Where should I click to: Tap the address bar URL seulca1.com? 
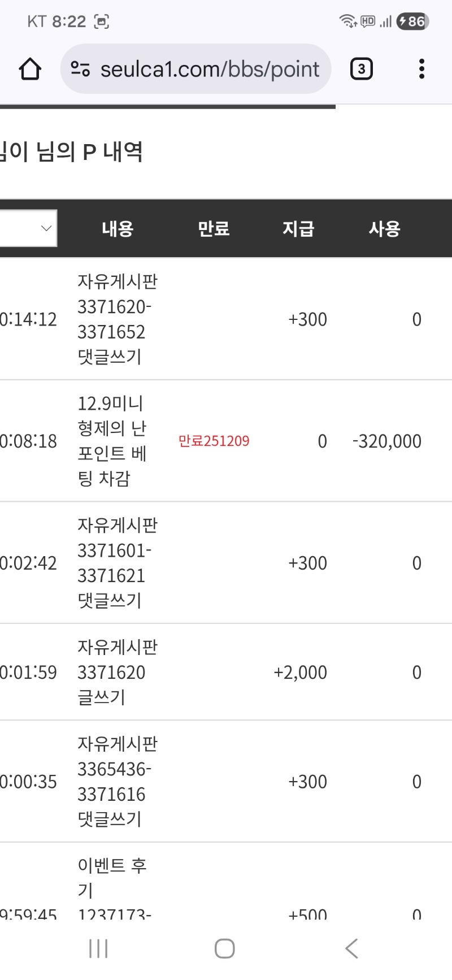209,68
